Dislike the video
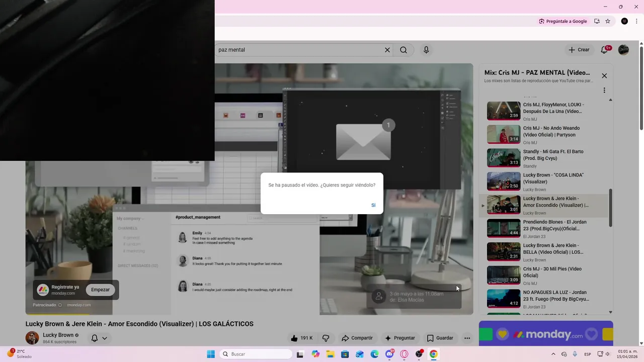Viewport: 644px width, 362px height. coord(326,338)
